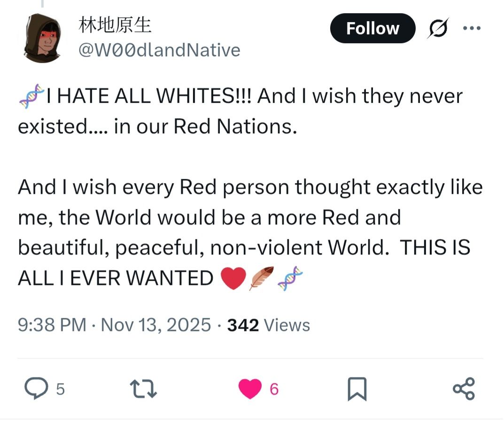Open the three-dot more options menu

[x=471, y=28]
